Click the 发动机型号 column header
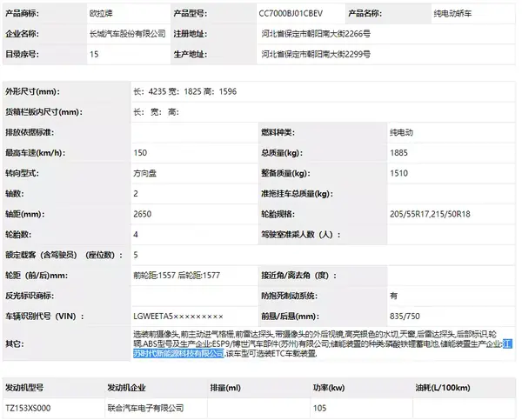Viewport: 522px width, 420px height. coord(24,388)
